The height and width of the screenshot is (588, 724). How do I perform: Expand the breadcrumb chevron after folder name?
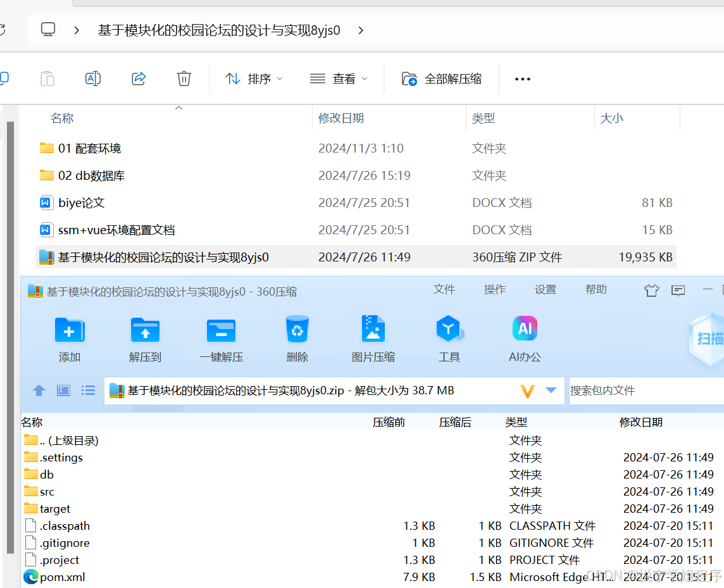point(361,30)
